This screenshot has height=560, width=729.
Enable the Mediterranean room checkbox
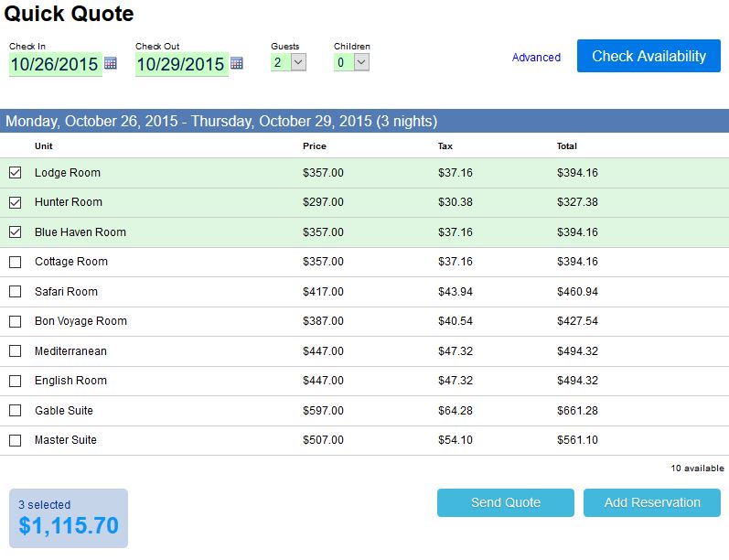click(15, 350)
